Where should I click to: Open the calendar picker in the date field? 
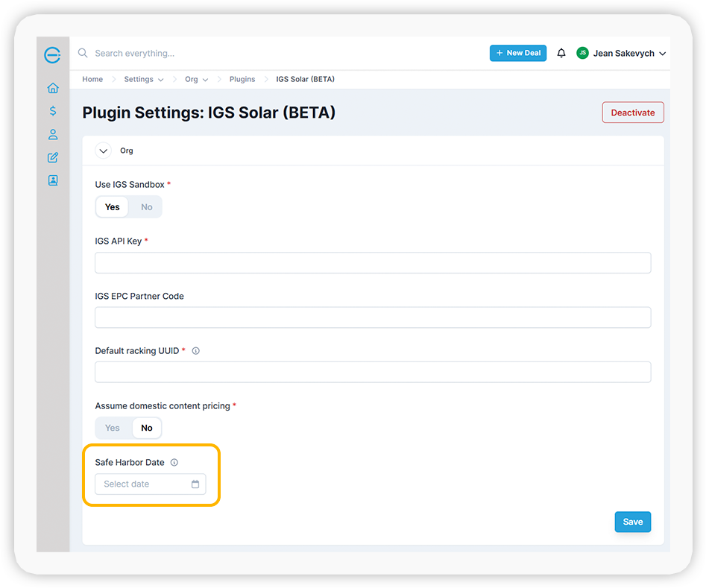click(195, 484)
